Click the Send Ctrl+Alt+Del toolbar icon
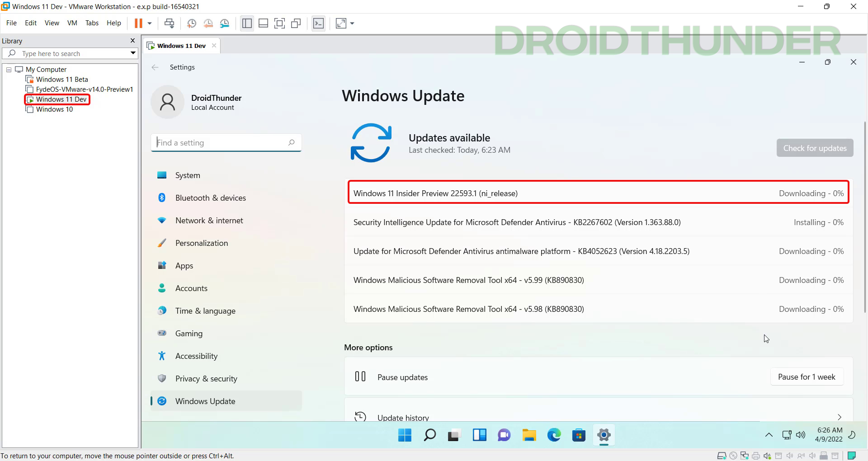868x461 pixels. (x=169, y=23)
